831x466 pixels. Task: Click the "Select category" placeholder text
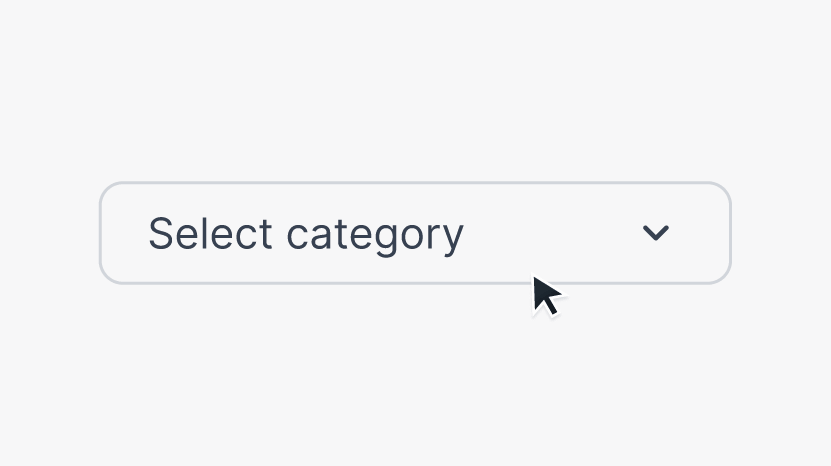pyautogui.click(x=305, y=234)
